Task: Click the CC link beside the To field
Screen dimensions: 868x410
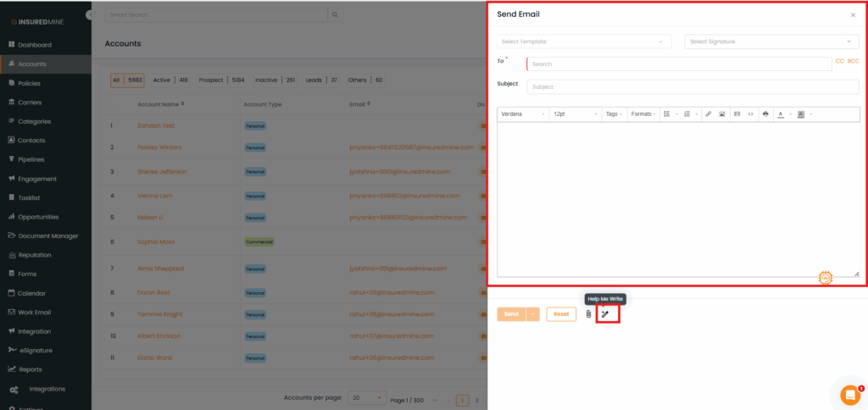Action: (x=839, y=61)
